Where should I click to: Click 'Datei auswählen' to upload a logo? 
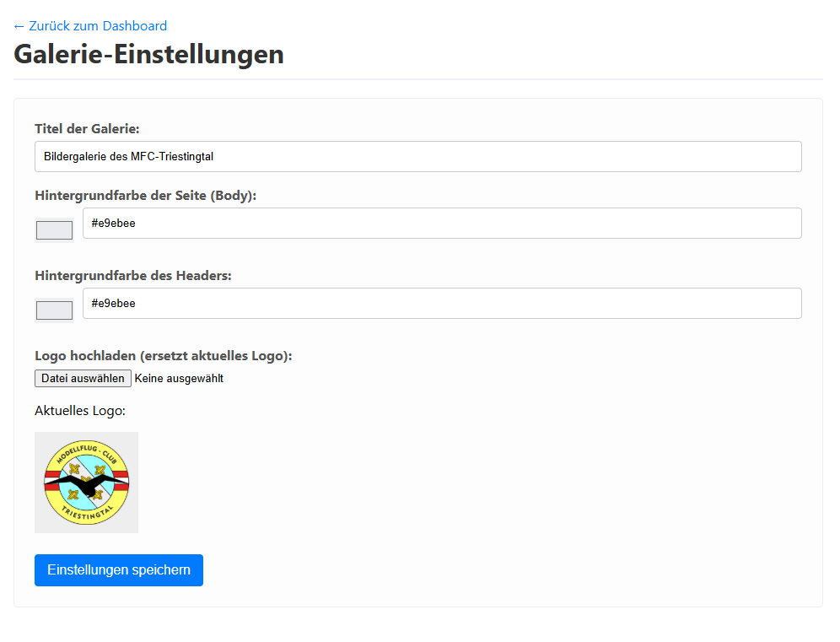click(82, 378)
